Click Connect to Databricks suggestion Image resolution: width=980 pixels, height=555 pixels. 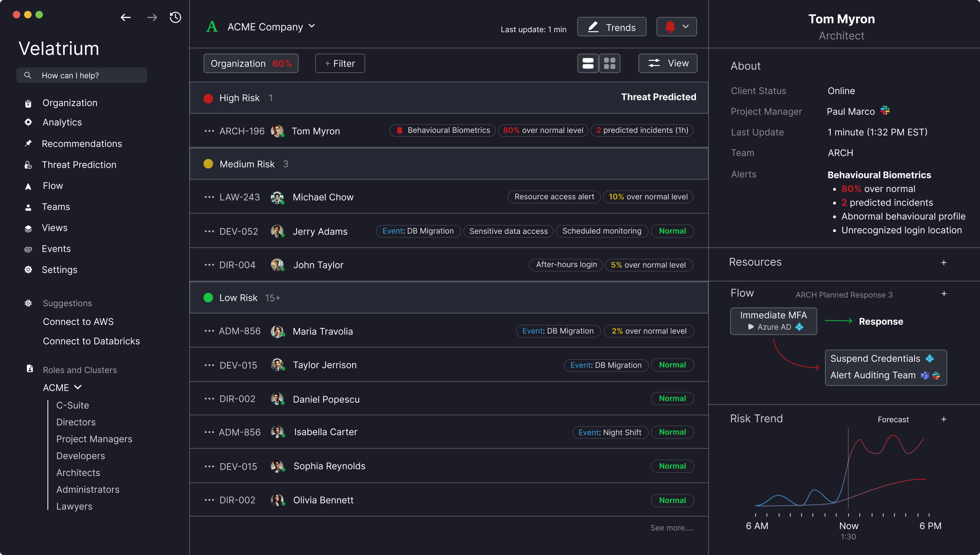91,341
